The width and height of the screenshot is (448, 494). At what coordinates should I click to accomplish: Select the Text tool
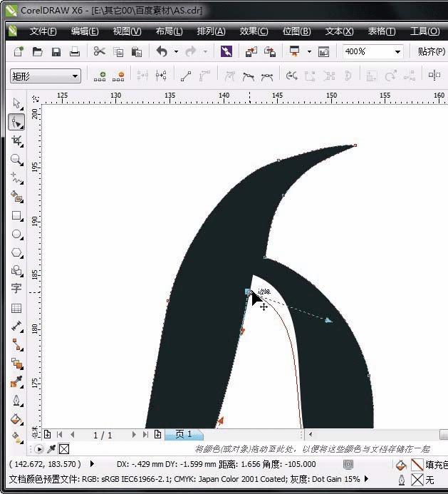(16, 289)
